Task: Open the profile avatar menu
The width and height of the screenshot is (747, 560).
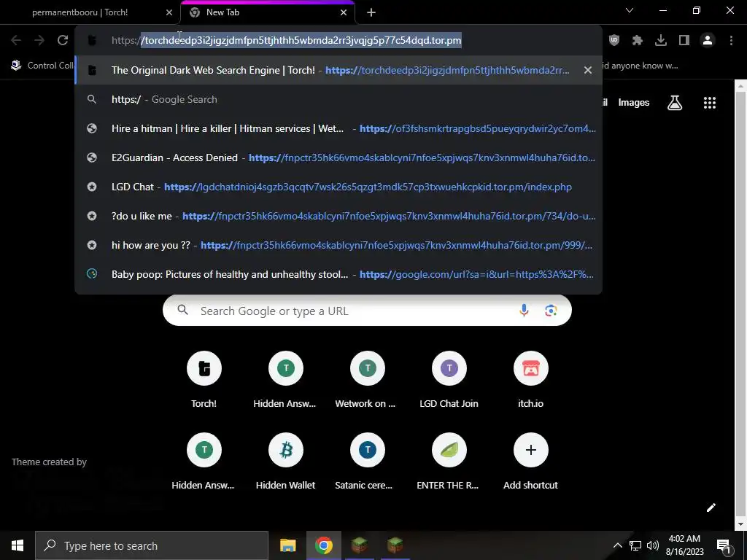Action: click(708, 41)
